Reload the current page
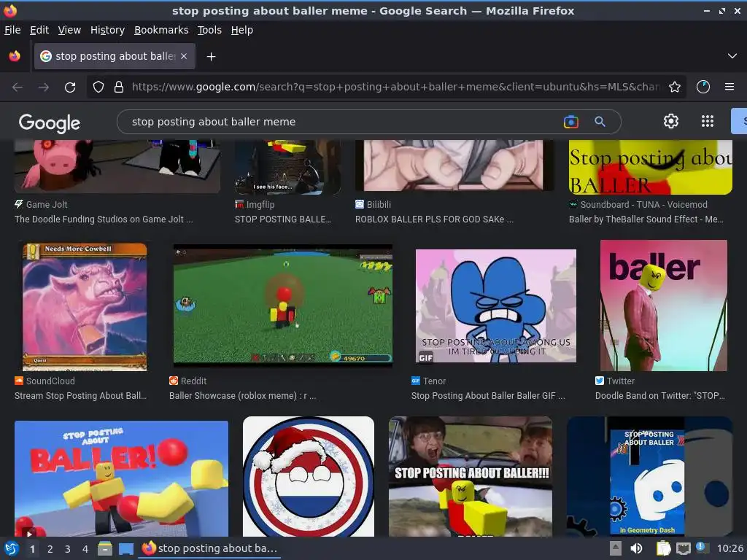This screenshot has height=560, width=747. tap(70, 87)
